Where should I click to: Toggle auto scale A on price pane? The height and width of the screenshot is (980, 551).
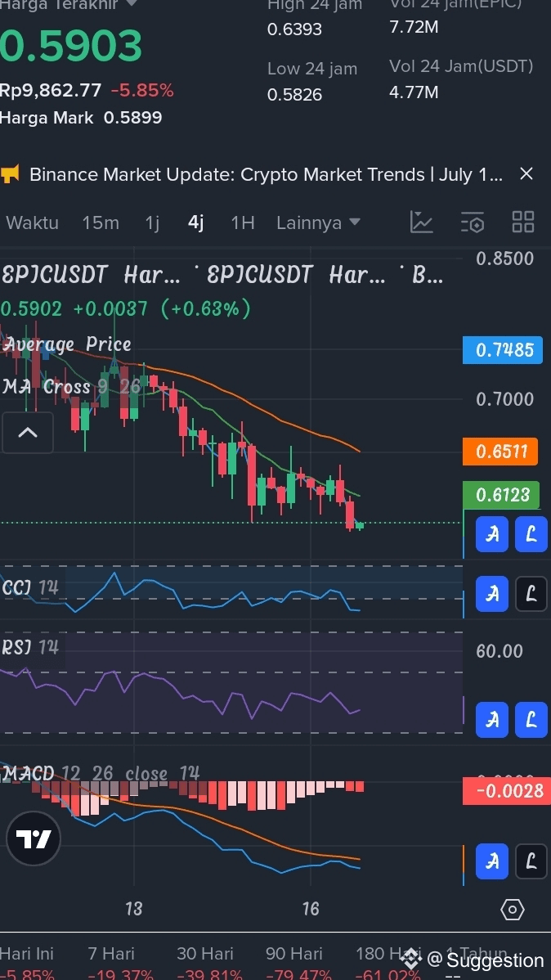coord(492,534)
